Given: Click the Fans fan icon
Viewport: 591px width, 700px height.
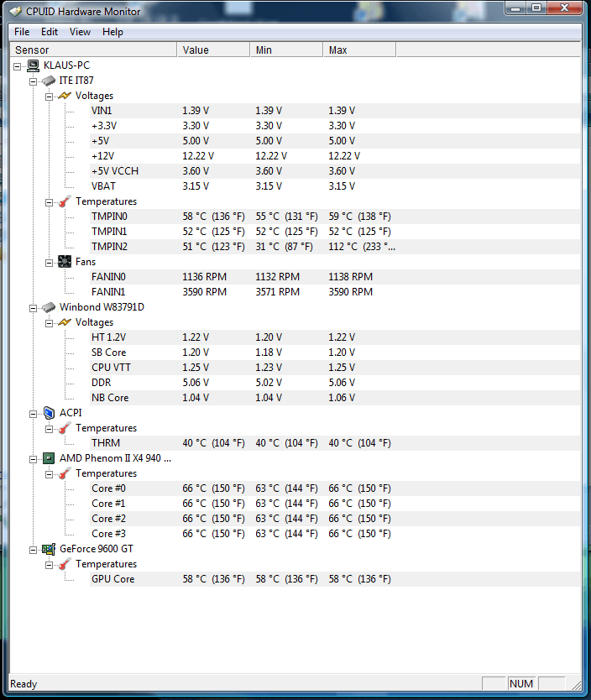Looking at the screenshot, I should click(65, 262).
